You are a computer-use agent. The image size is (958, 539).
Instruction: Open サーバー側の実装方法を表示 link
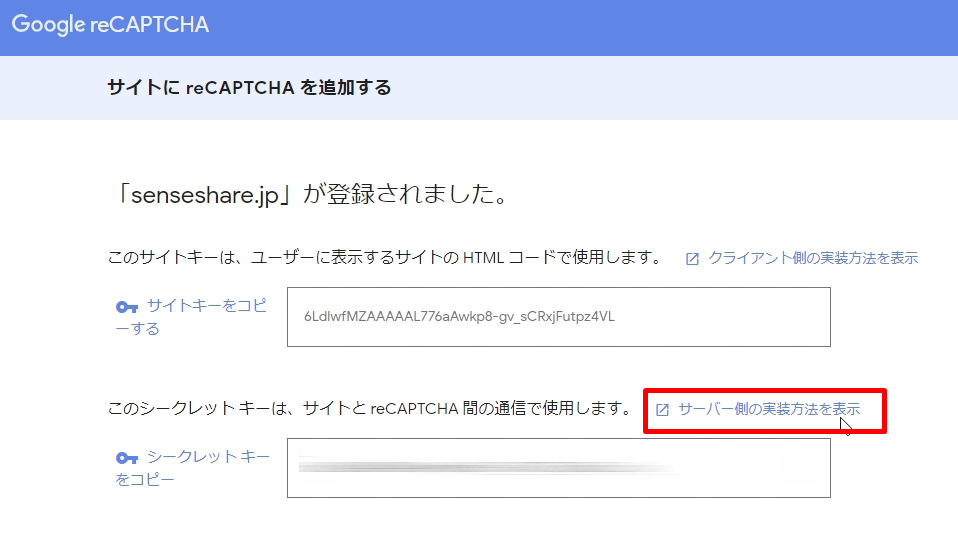[769, 409]
